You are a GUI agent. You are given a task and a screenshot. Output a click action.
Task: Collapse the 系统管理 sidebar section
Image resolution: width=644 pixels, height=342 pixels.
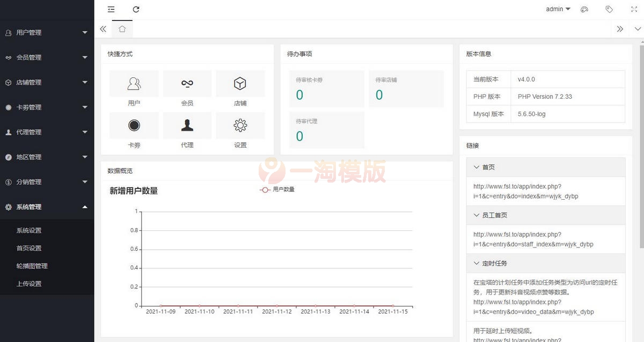click(x=47, y=207)
